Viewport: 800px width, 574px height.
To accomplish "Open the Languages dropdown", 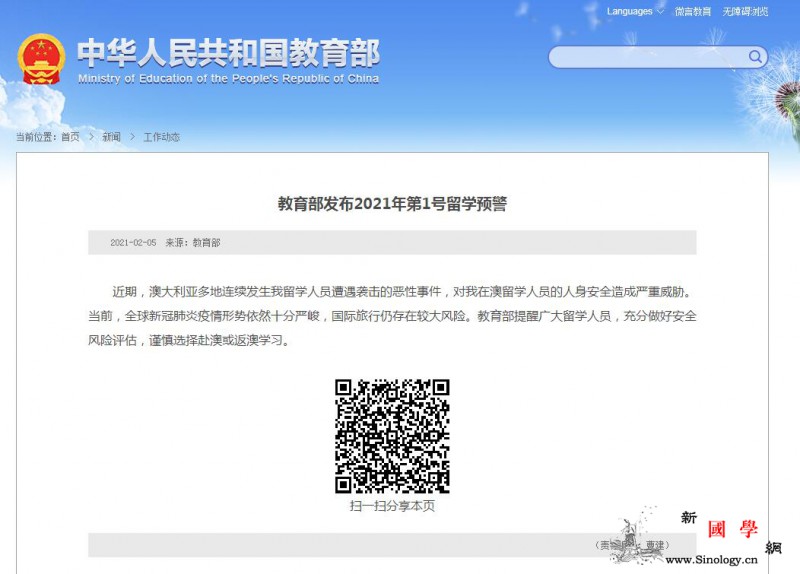I will tap(635, 11).
